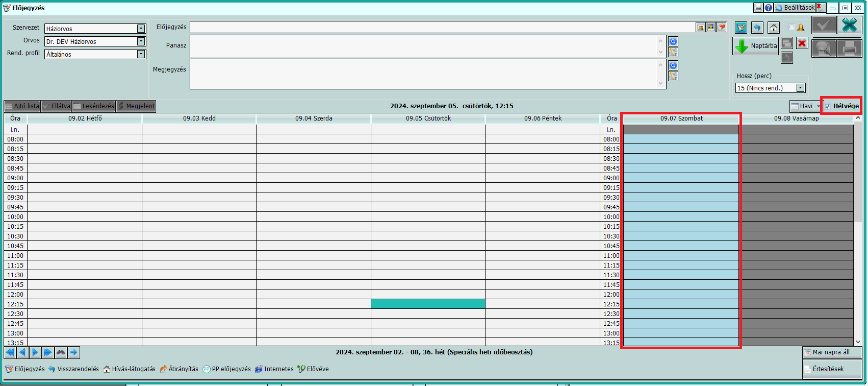The height and width of the screenshot is (386, 868).
Task: Open the Szervezet dropdown
Action: (x=141, y=29)
